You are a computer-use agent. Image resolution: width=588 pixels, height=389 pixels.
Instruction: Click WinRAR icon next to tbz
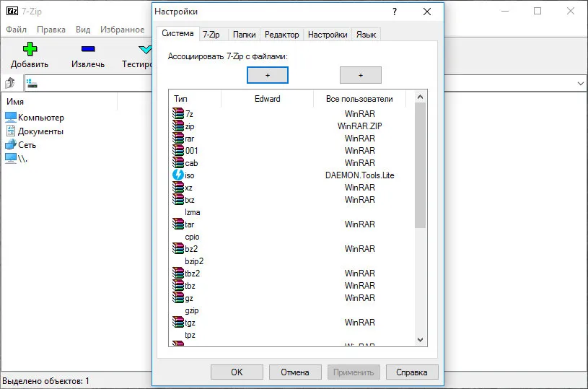(178, 285)
